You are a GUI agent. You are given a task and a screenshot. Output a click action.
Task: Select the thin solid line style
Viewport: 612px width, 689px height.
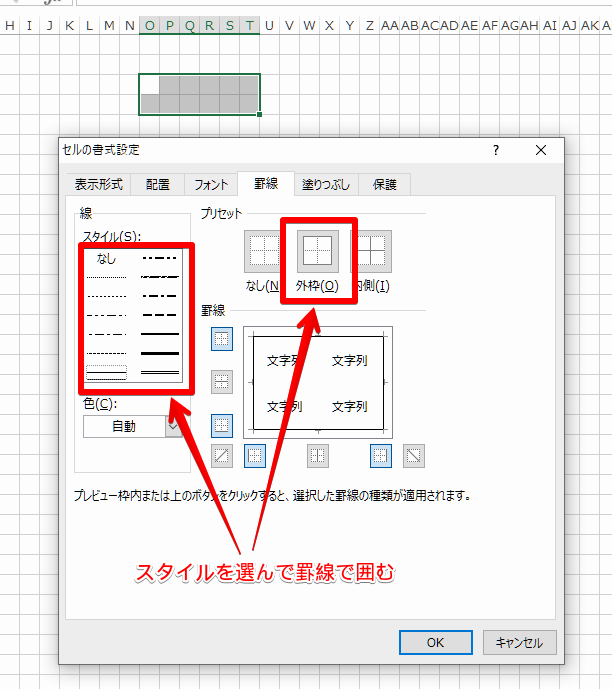click(x=106, y=373)
